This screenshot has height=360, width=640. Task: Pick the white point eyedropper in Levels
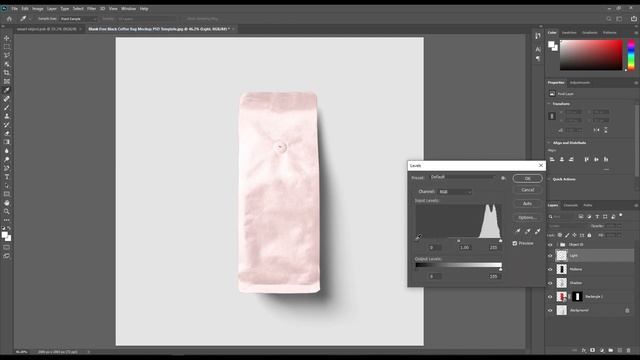538,231
